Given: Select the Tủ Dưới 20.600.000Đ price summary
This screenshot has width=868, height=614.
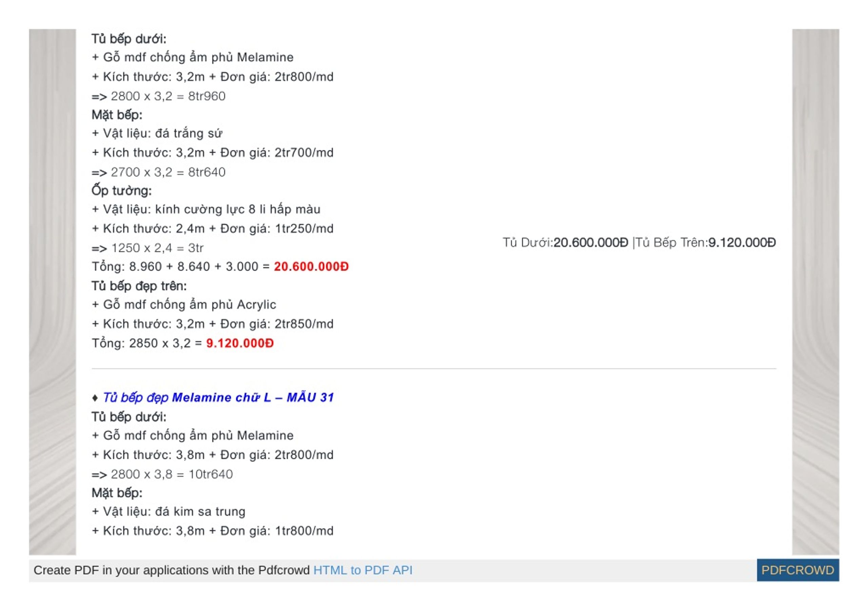Looking at the screenshot, I should (x=565, y=242).
